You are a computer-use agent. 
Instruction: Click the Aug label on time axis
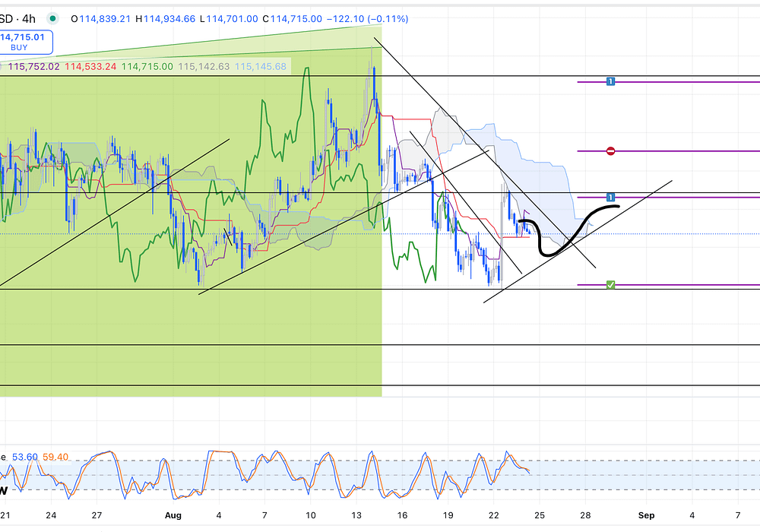pos(173,515)
